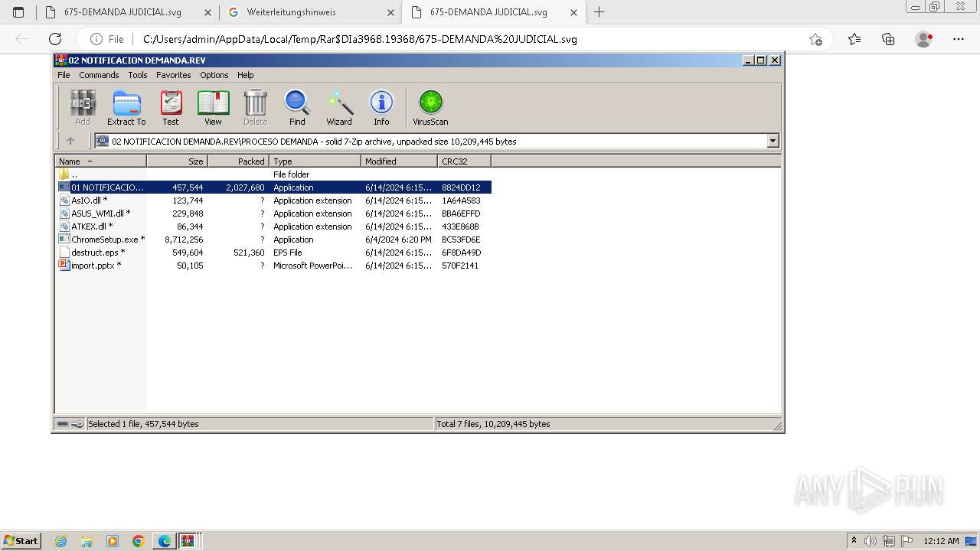Click the volume speaker tray icon
Viewport: 980px width, 551px height.
point(871,541)
